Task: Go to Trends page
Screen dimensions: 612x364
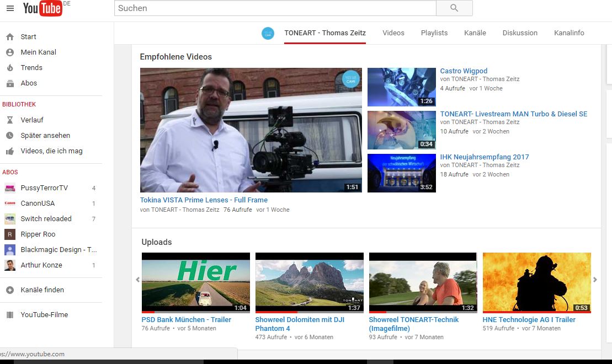Action: (x=31, y=68)
